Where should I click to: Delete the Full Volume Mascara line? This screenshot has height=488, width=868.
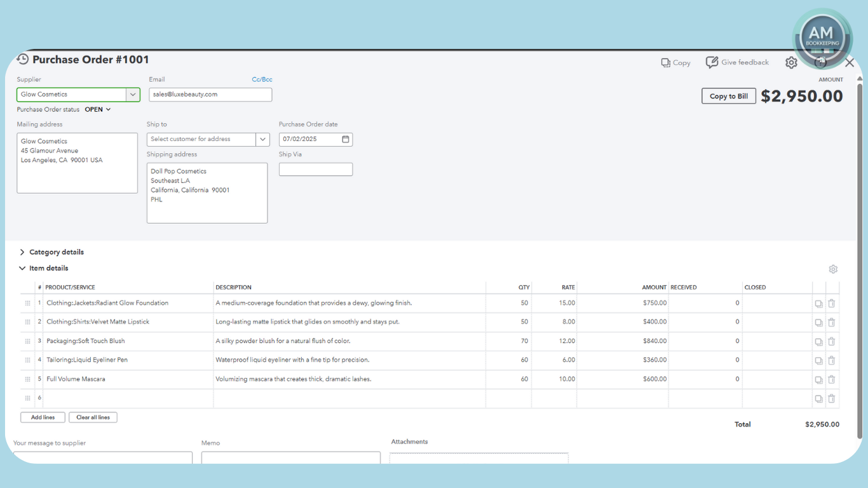click(831, 380)
